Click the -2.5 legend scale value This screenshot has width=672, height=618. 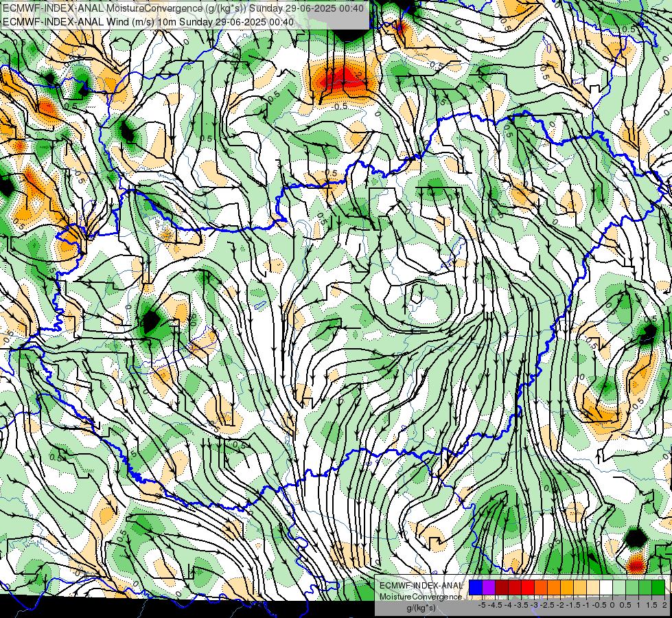[x=547, y=605]
